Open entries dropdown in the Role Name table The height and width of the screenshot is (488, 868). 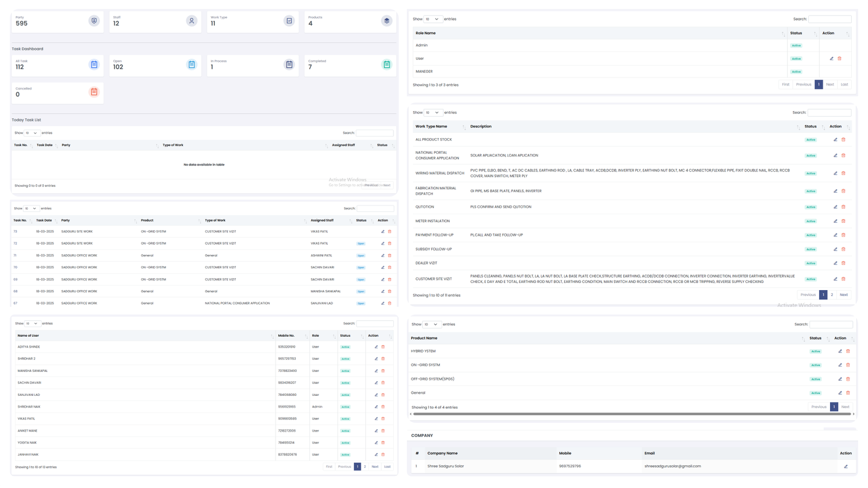433,19
